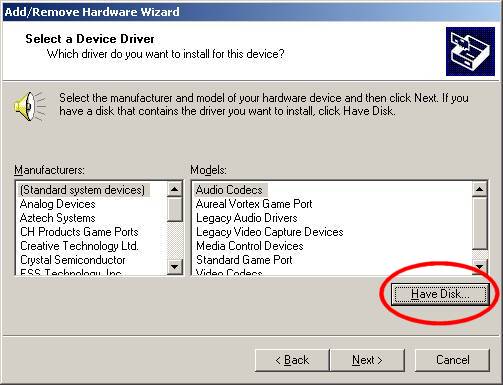Go Back to the previous step
Image resolution: width=503 pixels, height=385 pixels.
tap(292, 360)
